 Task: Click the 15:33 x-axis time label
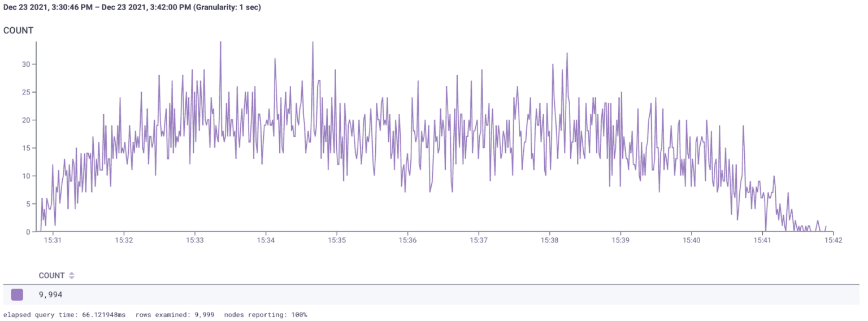[194, 240]
